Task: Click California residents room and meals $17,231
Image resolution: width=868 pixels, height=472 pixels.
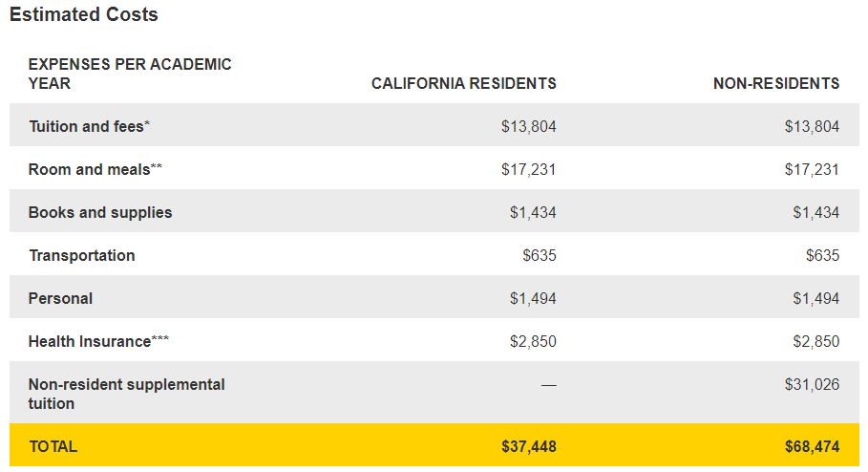Action: 528,169
